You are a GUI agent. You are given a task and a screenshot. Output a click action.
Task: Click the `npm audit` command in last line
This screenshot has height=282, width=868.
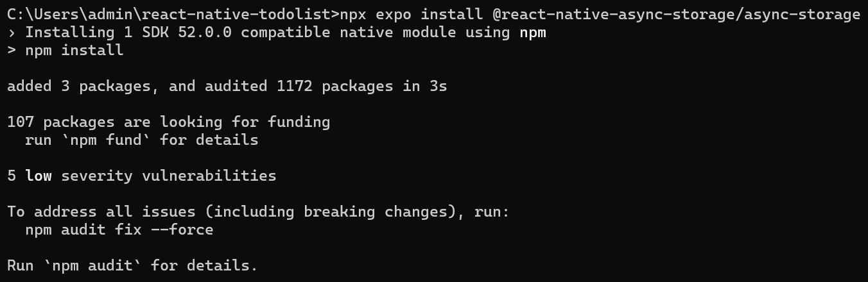(x=92, y=265)
